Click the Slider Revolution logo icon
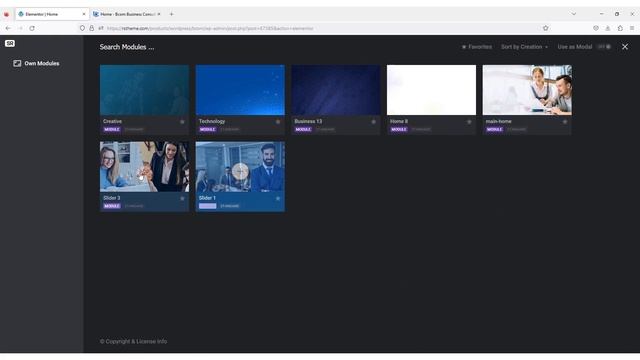The height and width of the screenshot is (360, 640). [10, 43]
